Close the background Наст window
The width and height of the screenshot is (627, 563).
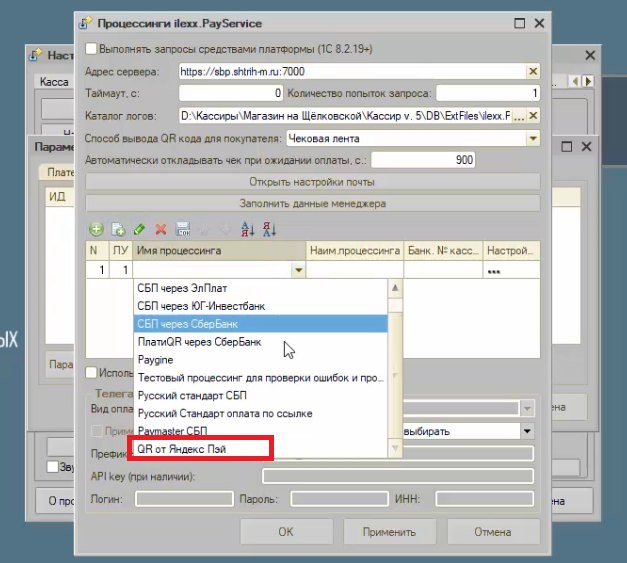point(590,55)
